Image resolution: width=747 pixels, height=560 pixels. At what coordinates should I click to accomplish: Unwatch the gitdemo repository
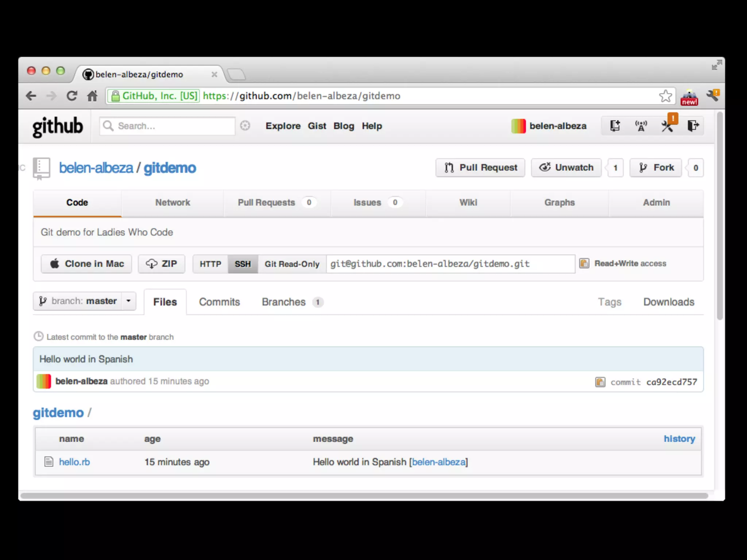coord(566,168)
